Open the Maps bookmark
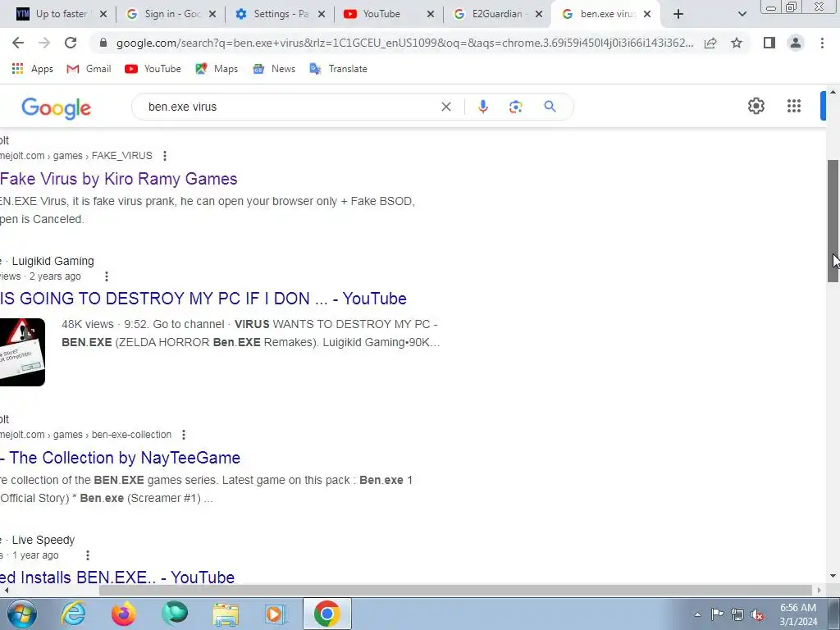The width and height of the screenshot is (840, 630). pos(217,69)
